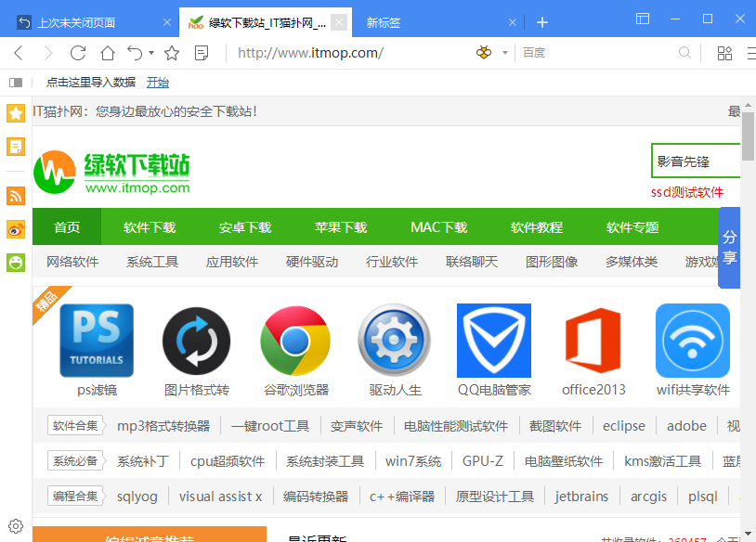The width and height of the screenshot is (756, 542).
Task: Open the reading mode page icon
Action: [x=202, y=53]
